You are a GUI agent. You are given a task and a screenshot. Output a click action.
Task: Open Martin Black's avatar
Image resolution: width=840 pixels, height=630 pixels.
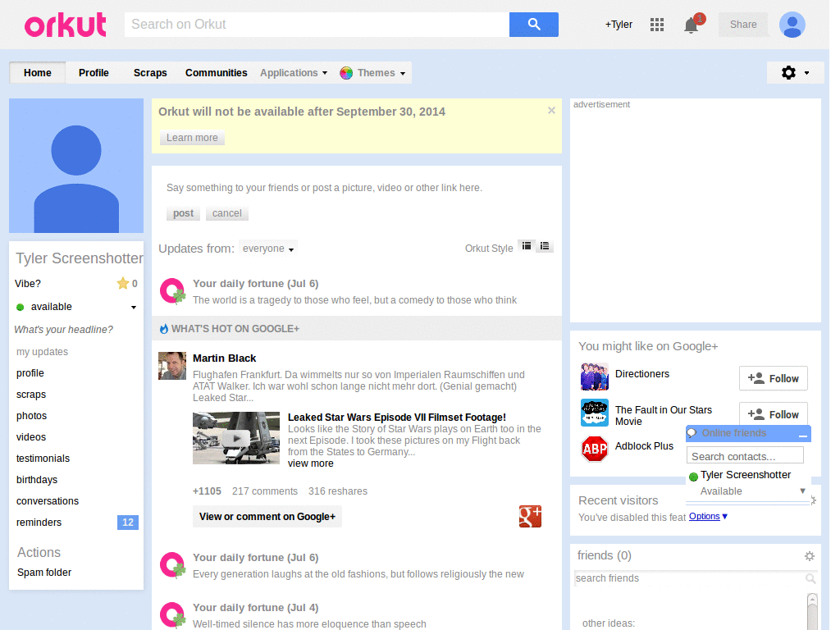click(172, 366)
